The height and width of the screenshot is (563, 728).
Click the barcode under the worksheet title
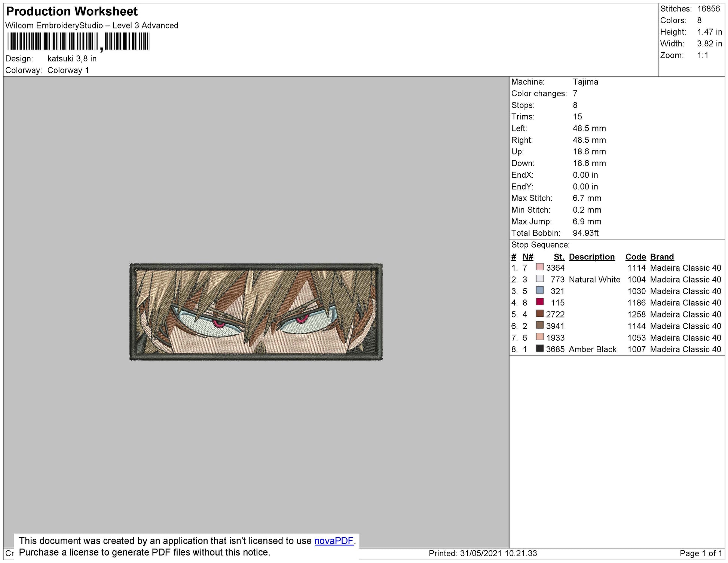click(78, 42)
